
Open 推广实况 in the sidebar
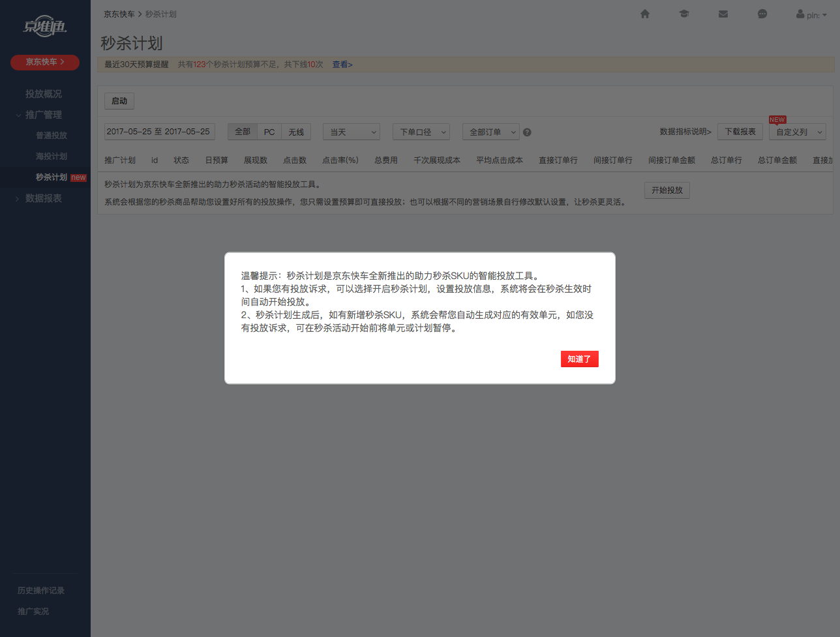[x=33, y=612]
